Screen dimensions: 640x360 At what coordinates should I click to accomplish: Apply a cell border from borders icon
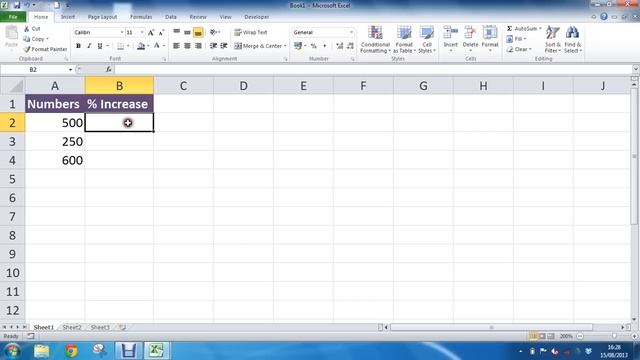pos(120,46)
